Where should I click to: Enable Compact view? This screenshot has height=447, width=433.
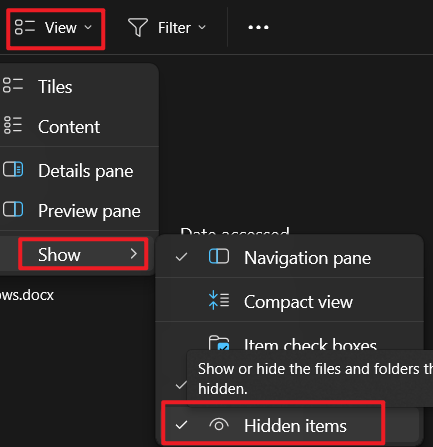pos(289,302)
